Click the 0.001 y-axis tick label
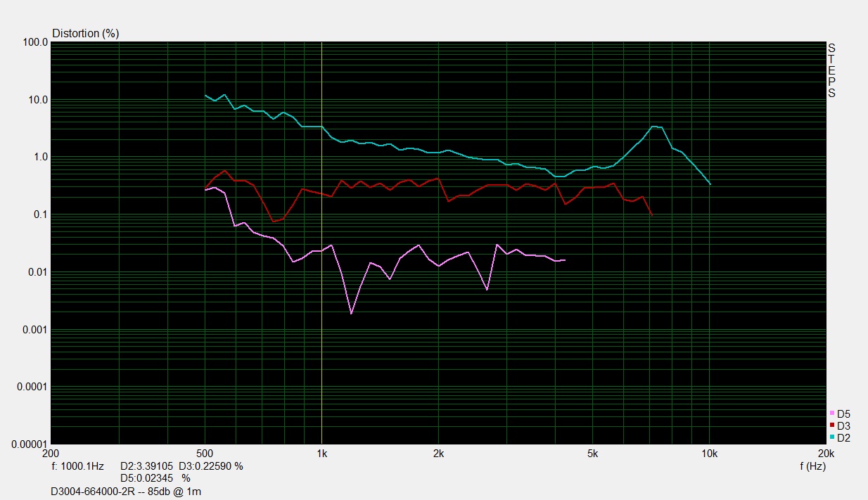This screenshot has height=500, width=868. (35, 329)
